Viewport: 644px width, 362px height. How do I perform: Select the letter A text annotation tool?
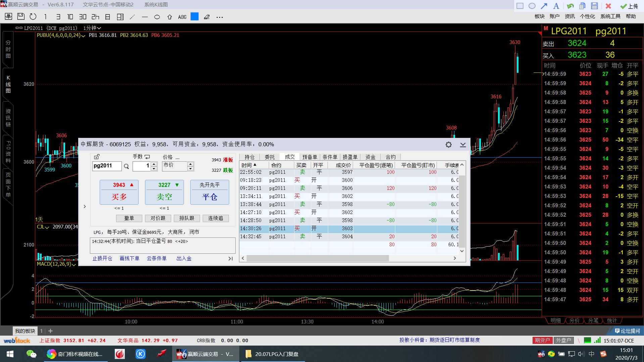click(556, 6)
